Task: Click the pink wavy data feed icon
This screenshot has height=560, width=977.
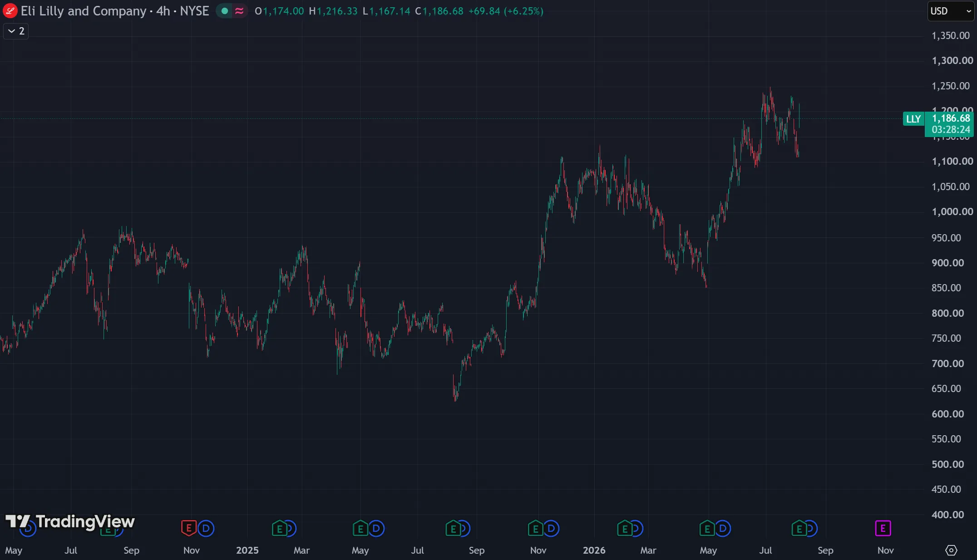Action: point(239,11)
